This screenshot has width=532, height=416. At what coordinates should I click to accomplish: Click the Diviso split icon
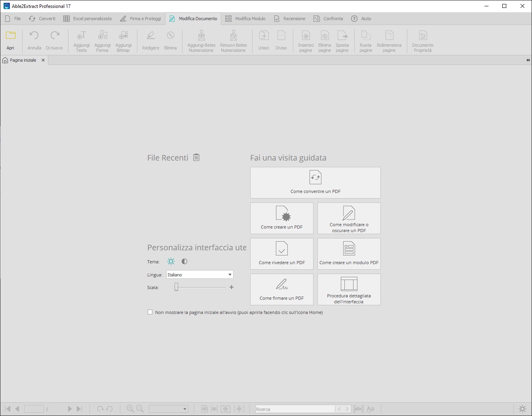(281, 36)
